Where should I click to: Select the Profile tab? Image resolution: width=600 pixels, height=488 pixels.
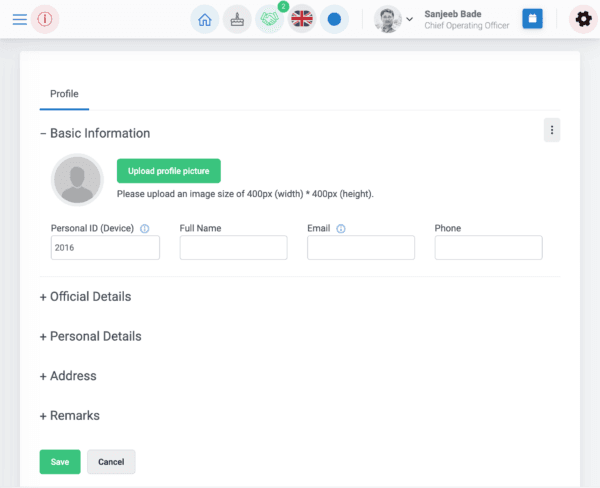pos(64,94)
